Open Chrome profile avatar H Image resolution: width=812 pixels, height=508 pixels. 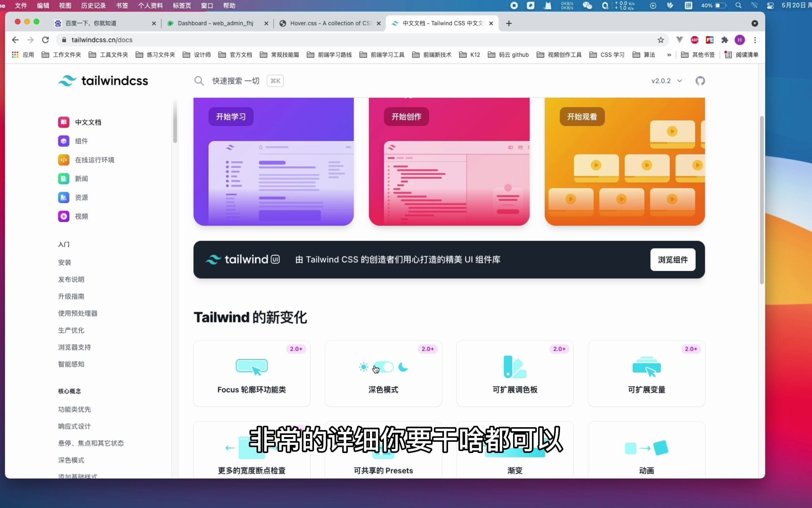point(740,40)
